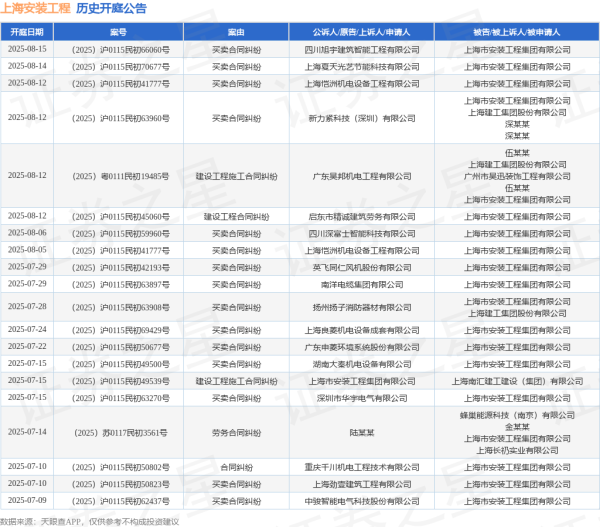Click case number 沪0115民初50802号
Image resolution: width=600 pixels, height=527 pixels.
coord(121,467)
